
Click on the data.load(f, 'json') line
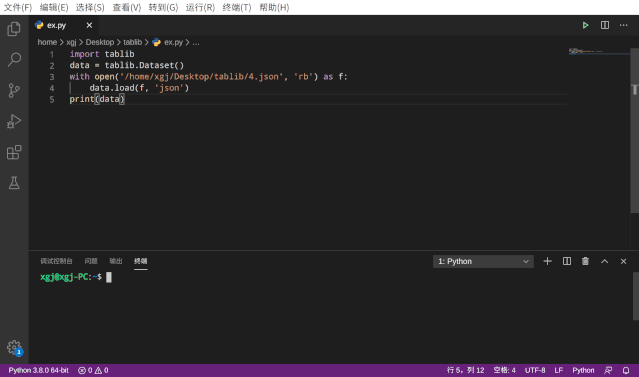[x=139, y=88]
